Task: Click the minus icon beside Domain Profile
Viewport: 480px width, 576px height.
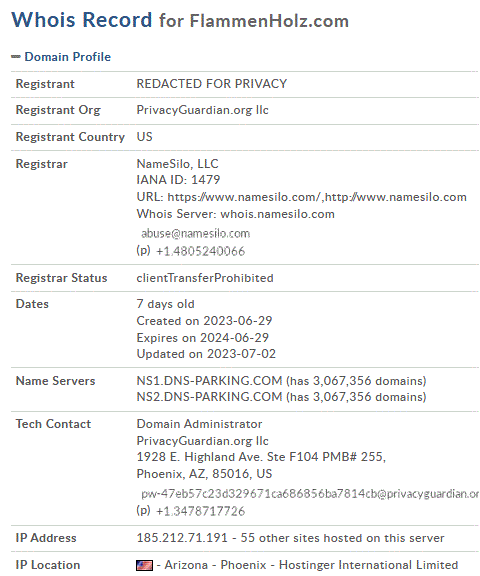Action: click(x=16, y=57)
